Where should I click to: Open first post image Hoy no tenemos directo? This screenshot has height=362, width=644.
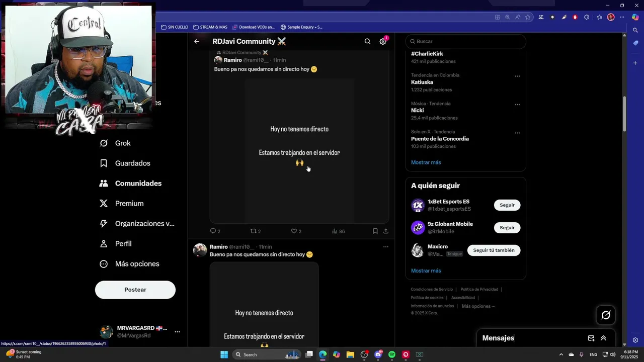[x=299, y=150]
